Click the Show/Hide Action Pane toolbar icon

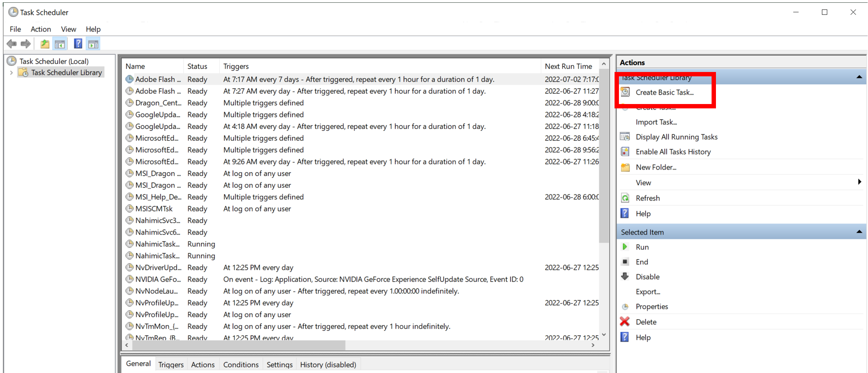pos(93,44)
